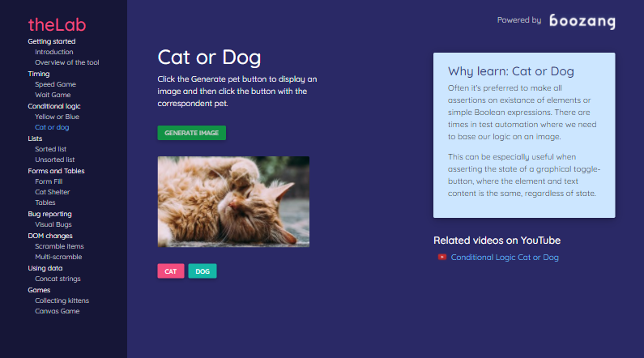Click the Generate Image button

[x=191, y=133]
